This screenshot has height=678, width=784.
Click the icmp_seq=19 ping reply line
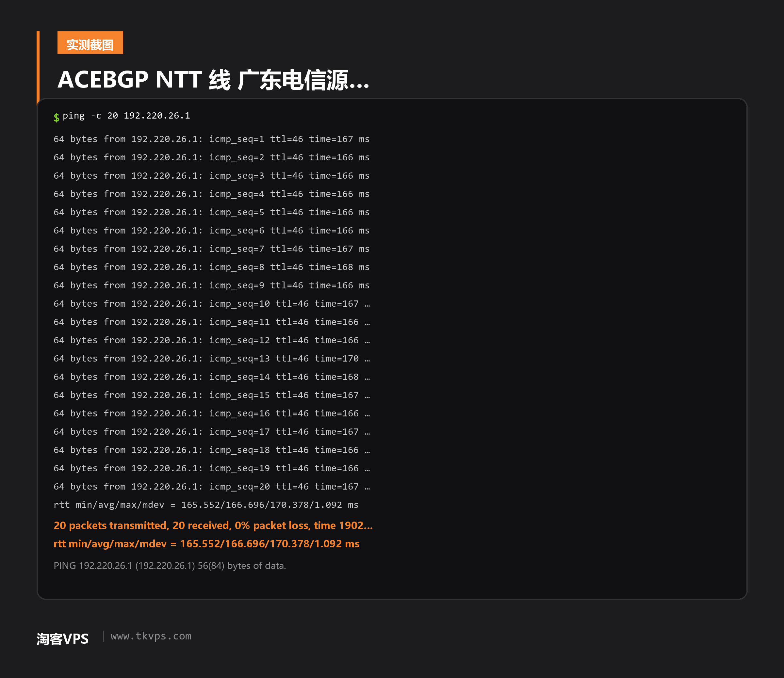coord(212,468)
